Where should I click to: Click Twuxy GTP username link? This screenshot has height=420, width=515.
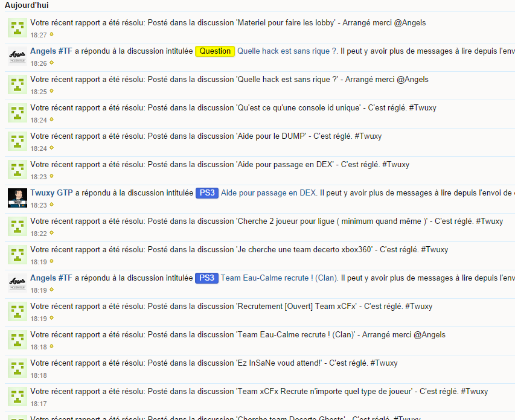point(51,192)
